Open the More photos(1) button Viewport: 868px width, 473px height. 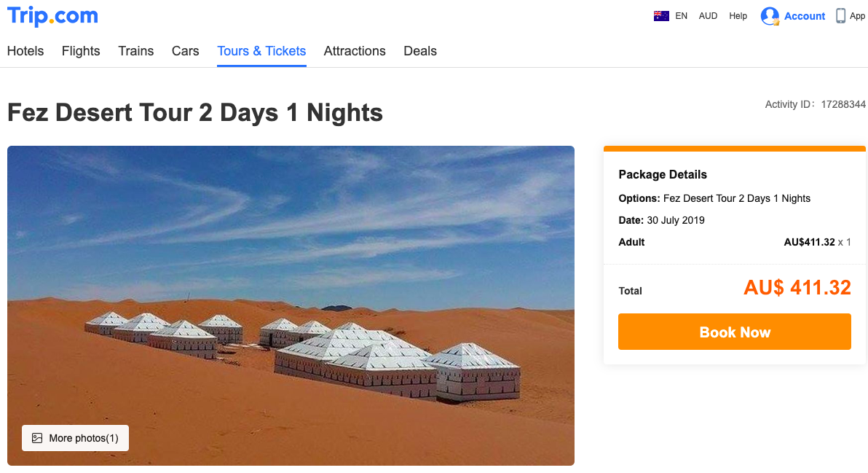[74, 438]
